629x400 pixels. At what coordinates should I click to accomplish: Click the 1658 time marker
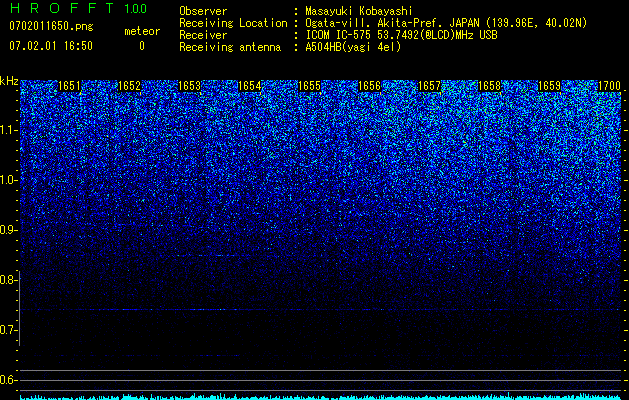[490, 86]
